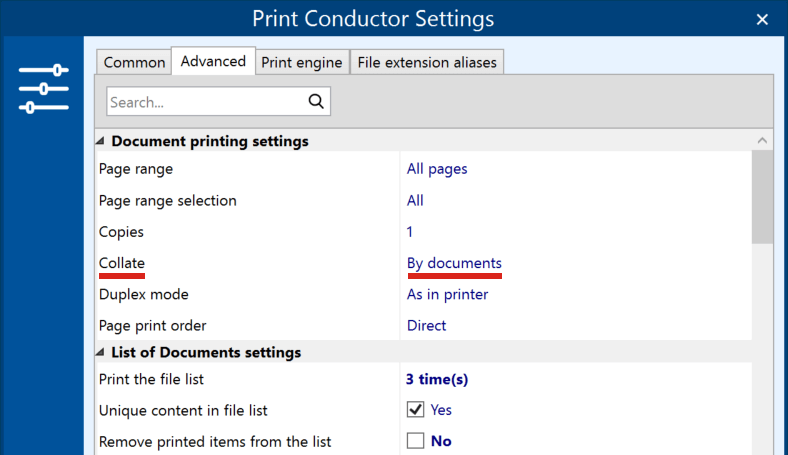Viewport: 788px width, 455px height.
Task: Open Duplex mode As in printer option
Action: 447,294
